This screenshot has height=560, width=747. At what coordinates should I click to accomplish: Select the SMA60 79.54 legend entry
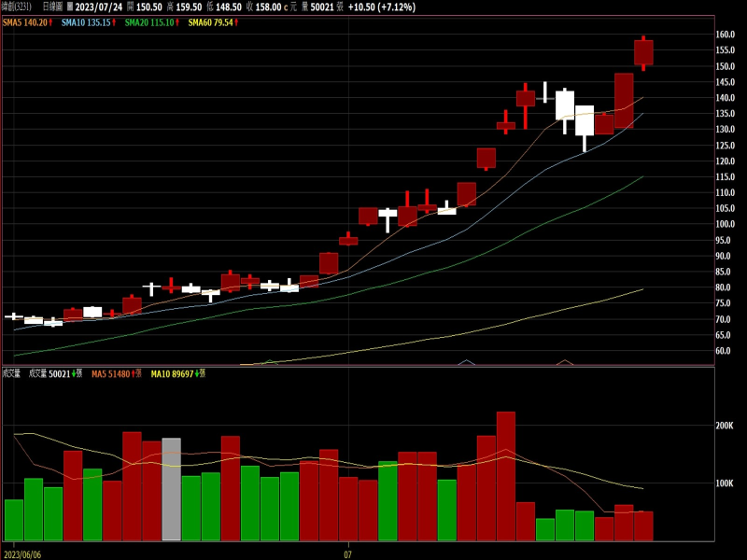coord(212,21)
